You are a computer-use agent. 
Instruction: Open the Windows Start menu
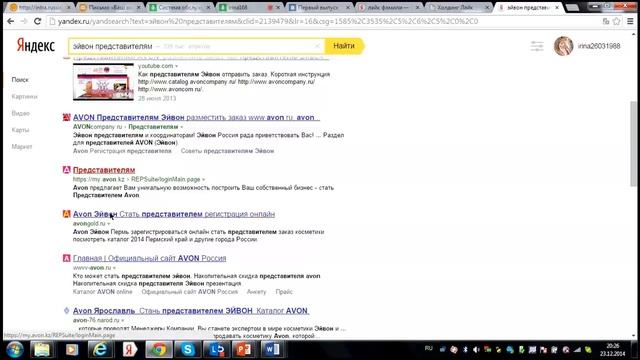15,350
